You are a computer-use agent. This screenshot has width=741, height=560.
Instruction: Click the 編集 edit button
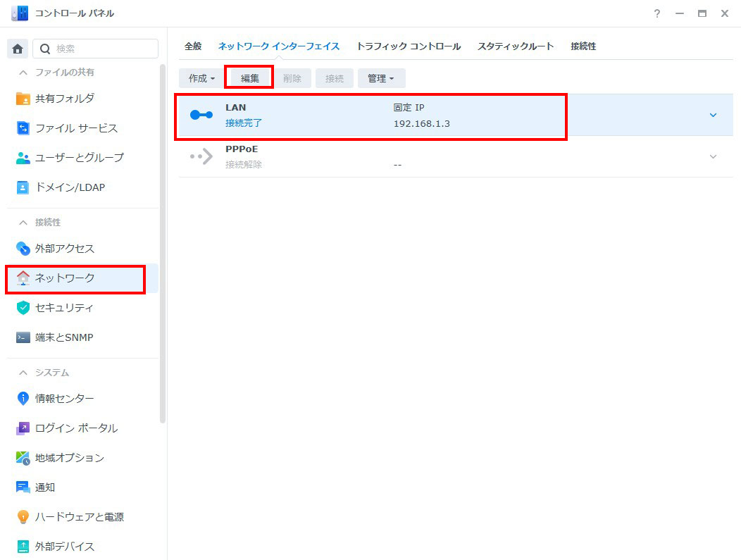[x=250, y=78]
